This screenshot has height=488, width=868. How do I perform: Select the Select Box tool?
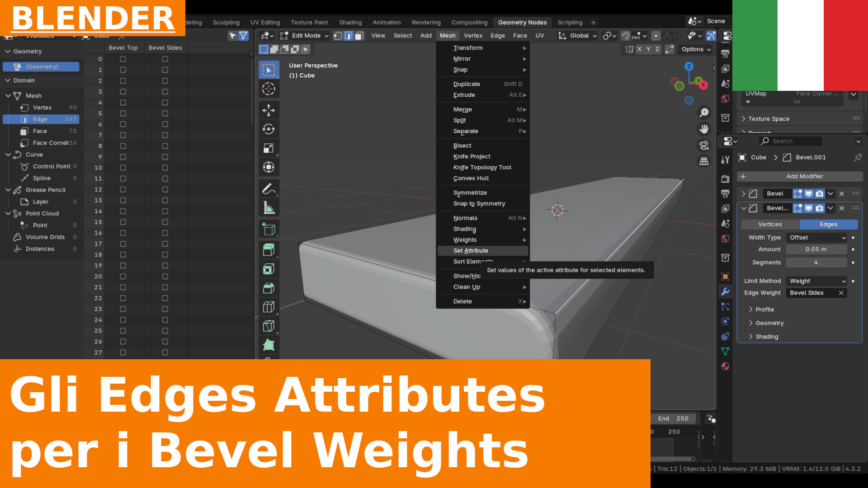(269, 70)
